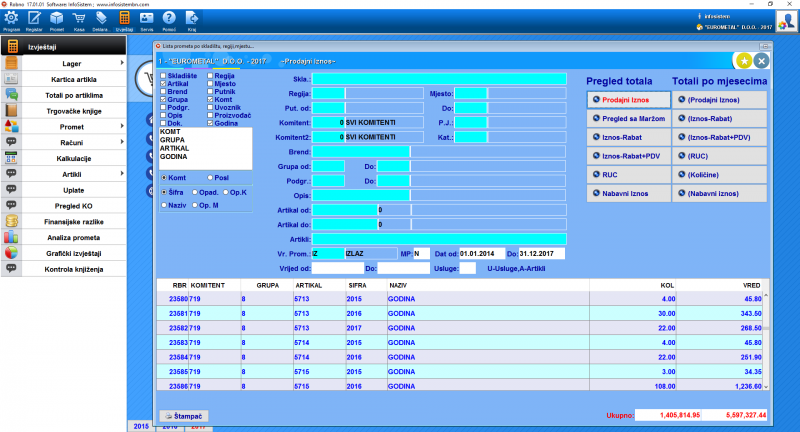Click the Pregled sa Maržom button
The height and width of the screenshot is (432, 800).
[x=626, y=118]
